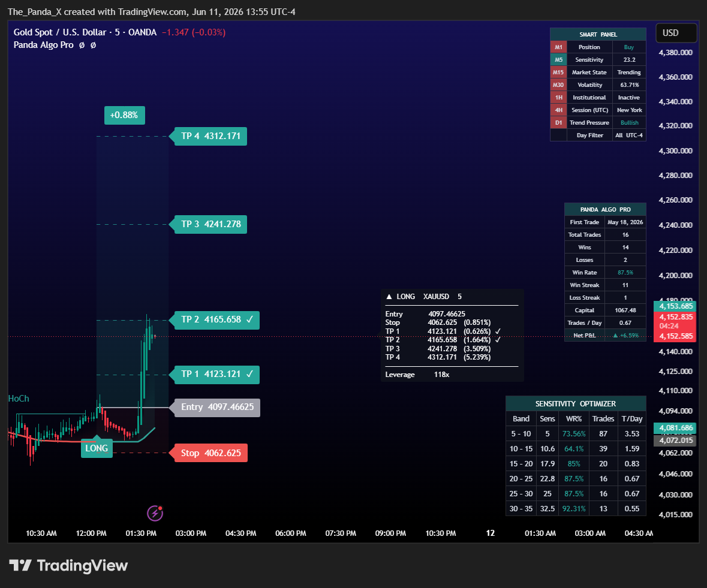Select the M30 timeframe cell

click(x=558, y=85)
